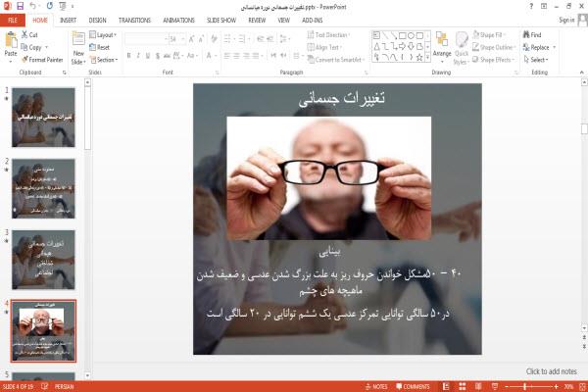
Task: Collapse the ribbon arrow
Action: (x=581, y=73)
